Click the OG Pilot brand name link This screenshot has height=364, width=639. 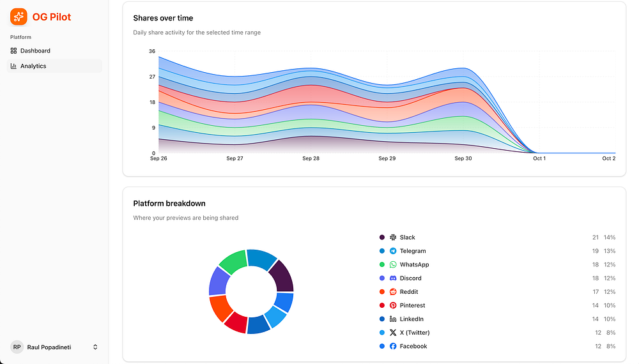[x=52, y=17]
